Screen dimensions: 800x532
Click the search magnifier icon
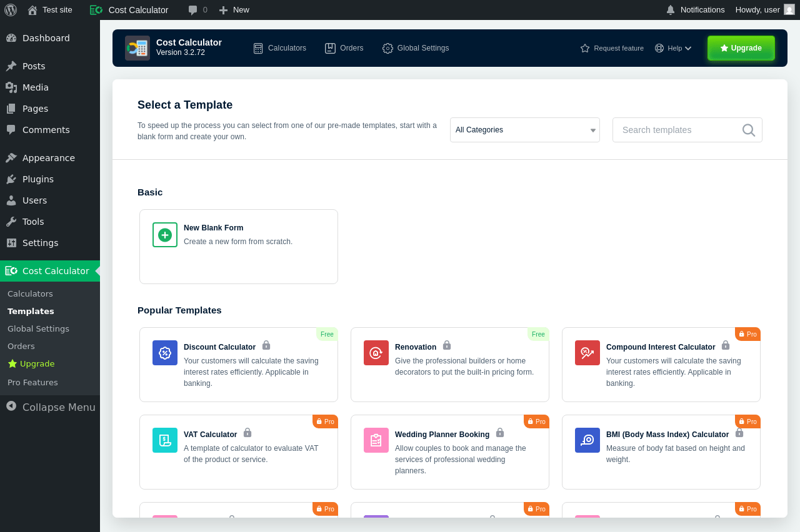click(749, 130)
